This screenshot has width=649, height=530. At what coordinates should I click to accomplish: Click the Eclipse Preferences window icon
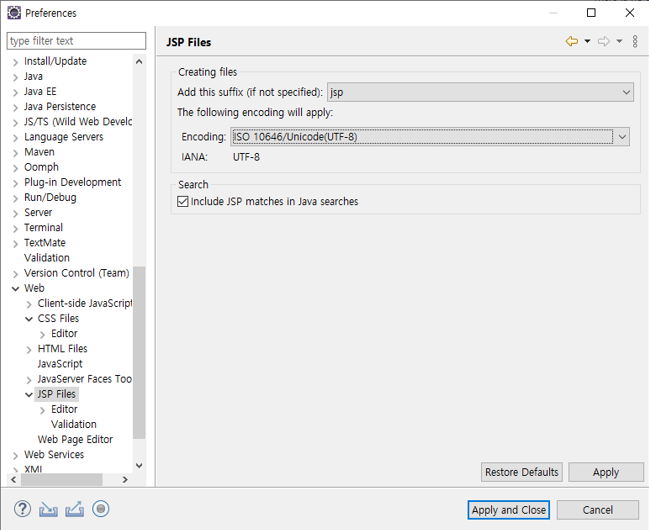click(x=14, y=13)
